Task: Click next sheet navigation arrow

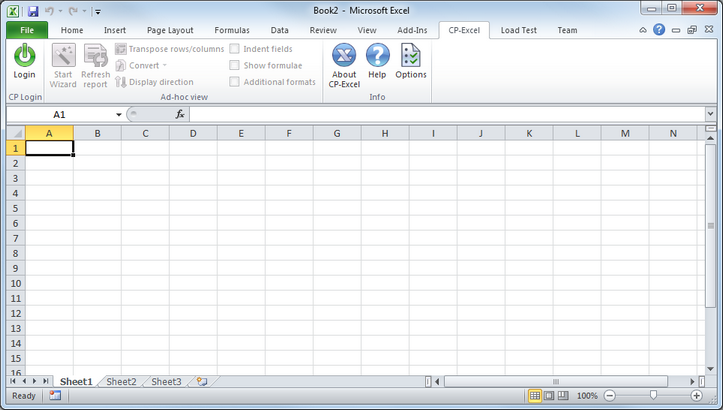Action: pos(35,381)
